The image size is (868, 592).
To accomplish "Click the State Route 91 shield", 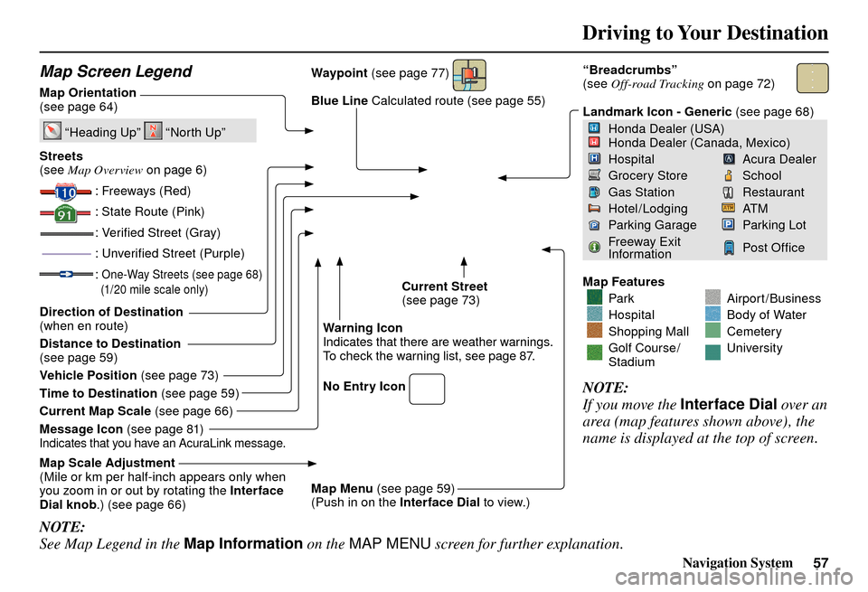I will pyautogui.click(x=65, y=212).
